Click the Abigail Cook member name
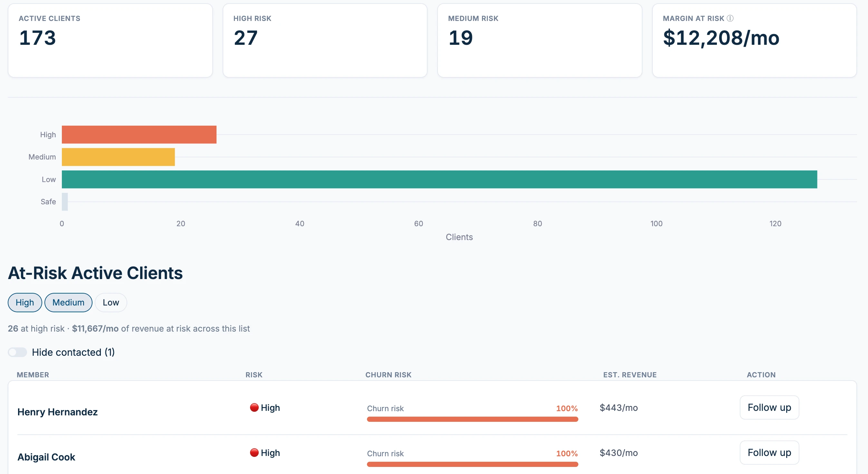 click(x=46, y=457)
